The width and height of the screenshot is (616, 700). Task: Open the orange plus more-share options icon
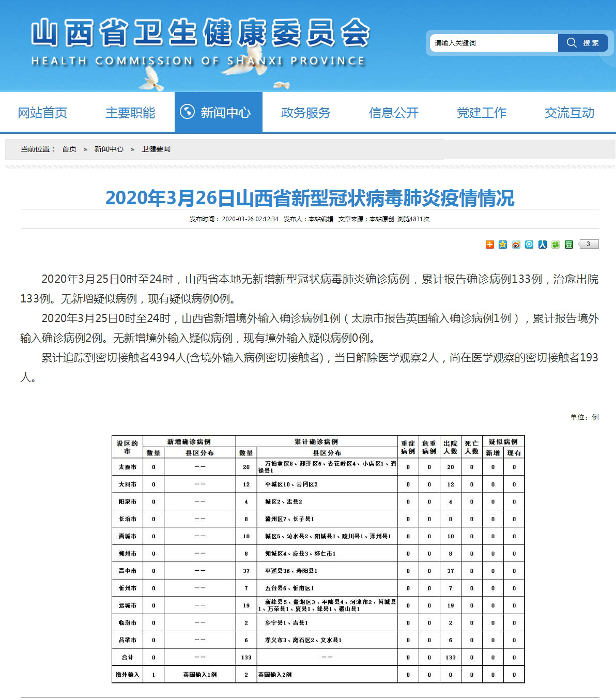click(x=490, y=245)
